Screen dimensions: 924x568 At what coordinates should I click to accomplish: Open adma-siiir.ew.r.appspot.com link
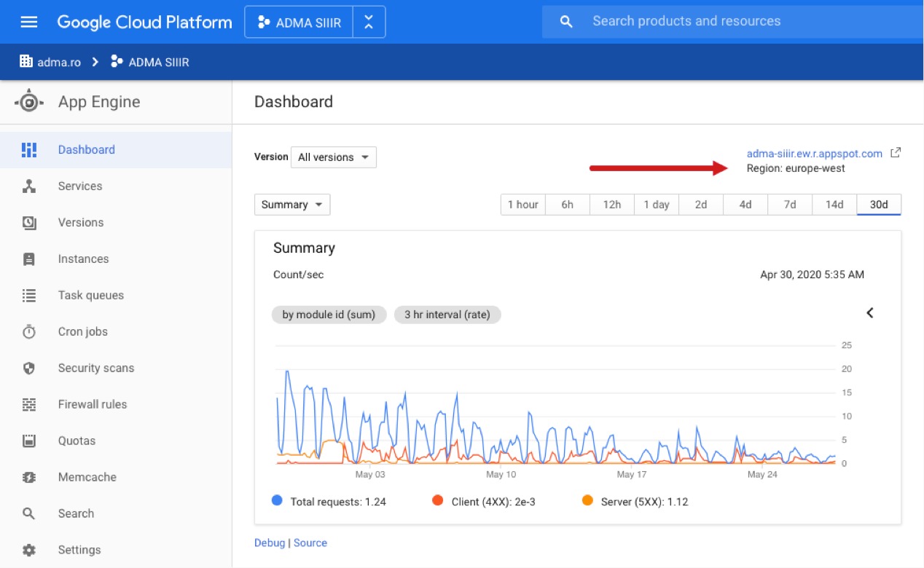[815, 154]
